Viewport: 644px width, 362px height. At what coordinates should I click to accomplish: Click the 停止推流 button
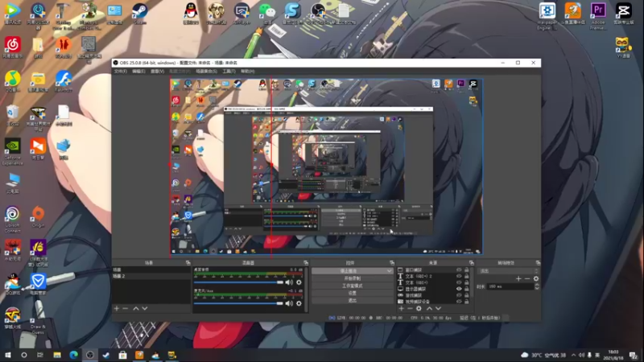pyautogui.click(x=349, y=271)
